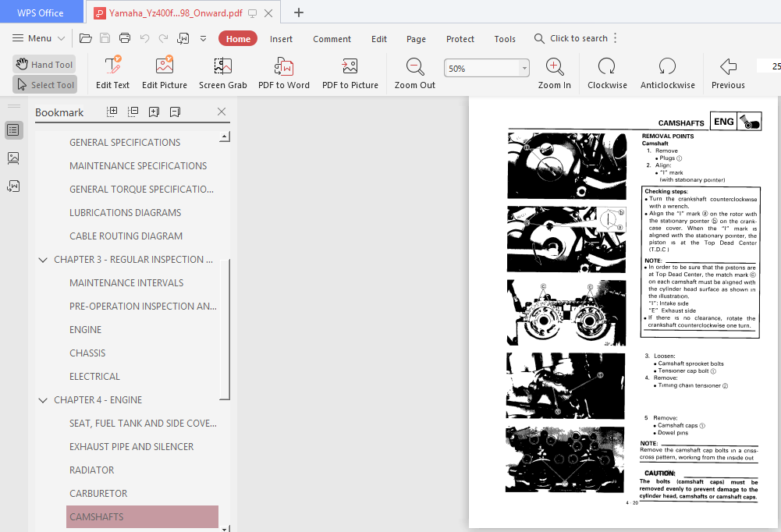This screenshot has height=532, width=781.
Task: Open the third sidebar panel icon
Action: tap(13, 186)
